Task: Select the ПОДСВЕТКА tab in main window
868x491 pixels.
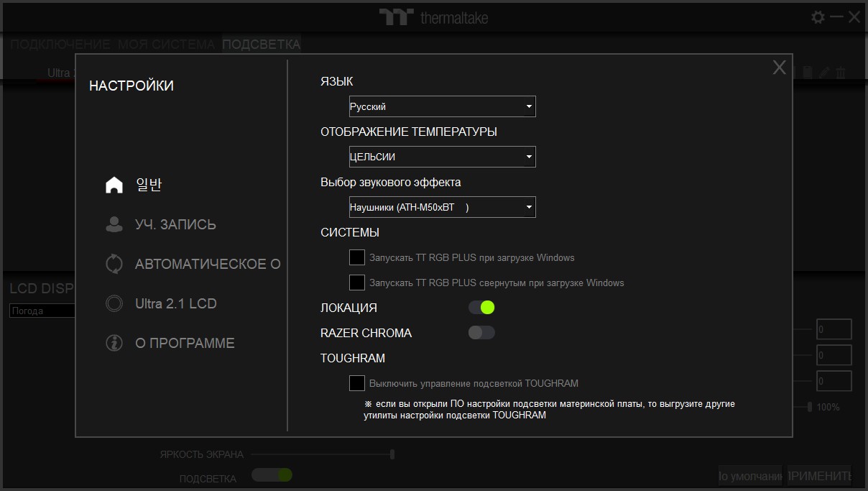Action: point(262,45)
